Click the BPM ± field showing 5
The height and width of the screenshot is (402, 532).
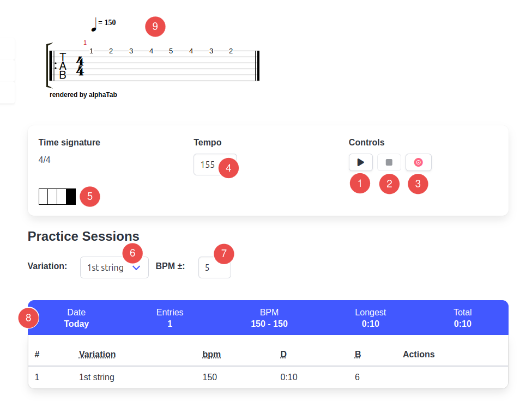click(x=215, y=267)
